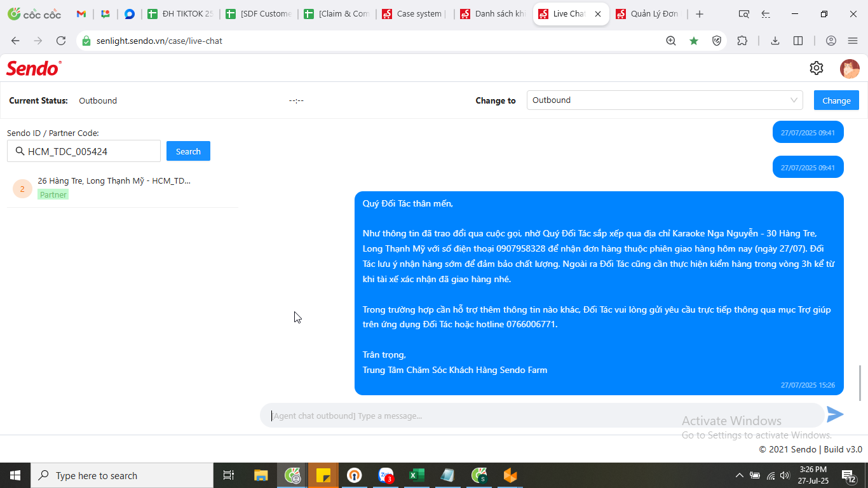Open the Windows Start menu
The image size is (868, 488).
pos(15,475)
